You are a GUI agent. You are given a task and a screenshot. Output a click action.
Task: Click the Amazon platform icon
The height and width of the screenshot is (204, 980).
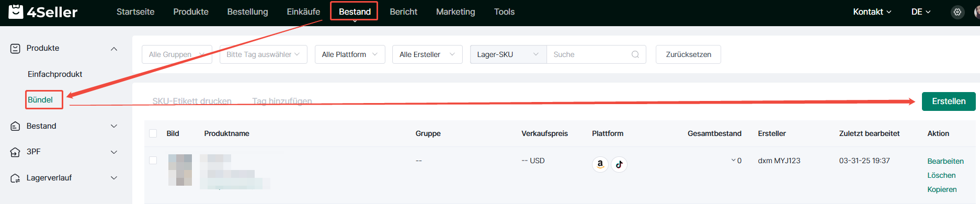tap(600, 164)
